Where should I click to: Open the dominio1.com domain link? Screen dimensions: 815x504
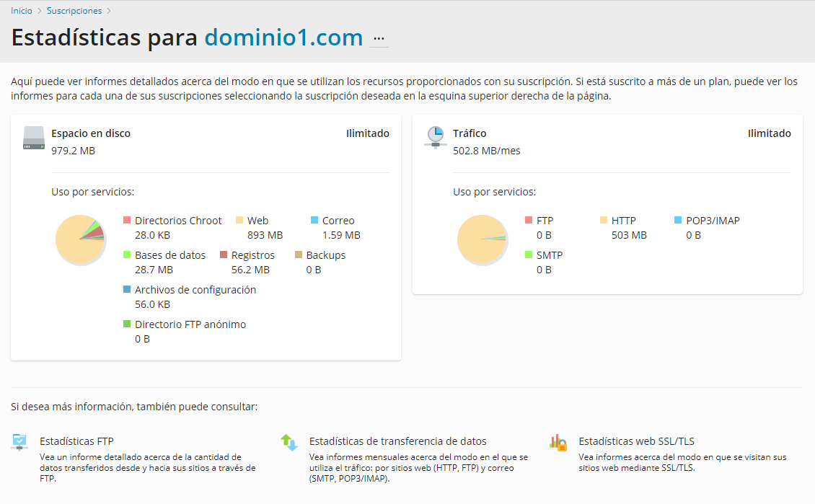click(283, 37)
